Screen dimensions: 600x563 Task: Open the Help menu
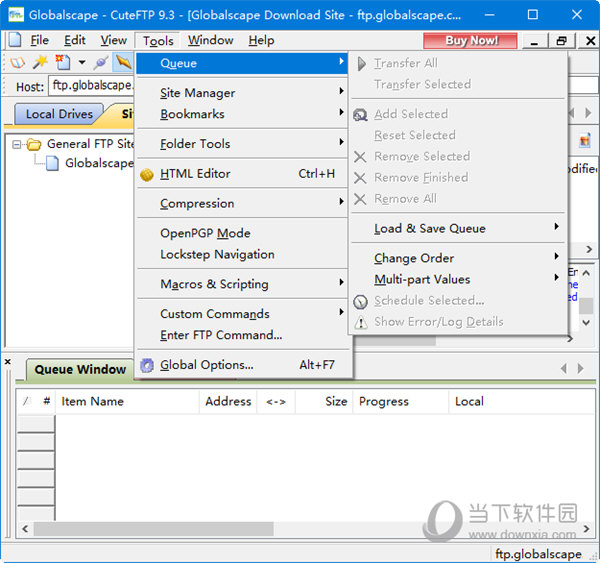coord(261,40)
